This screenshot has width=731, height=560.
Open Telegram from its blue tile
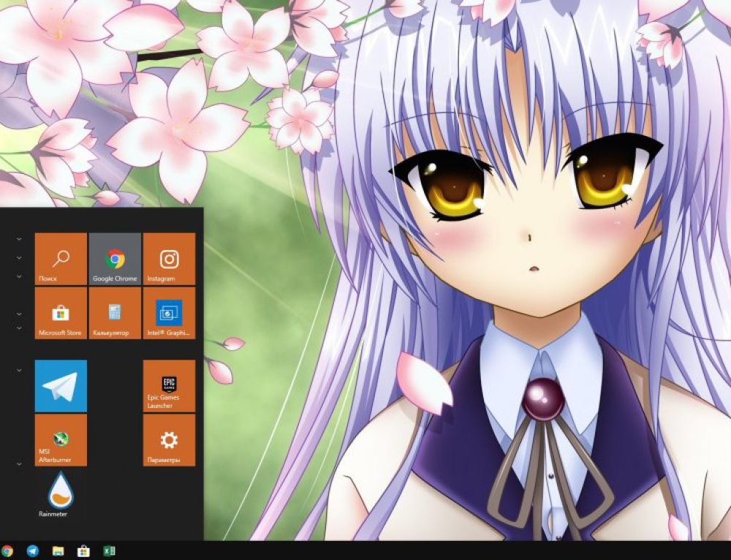point(60,387)
